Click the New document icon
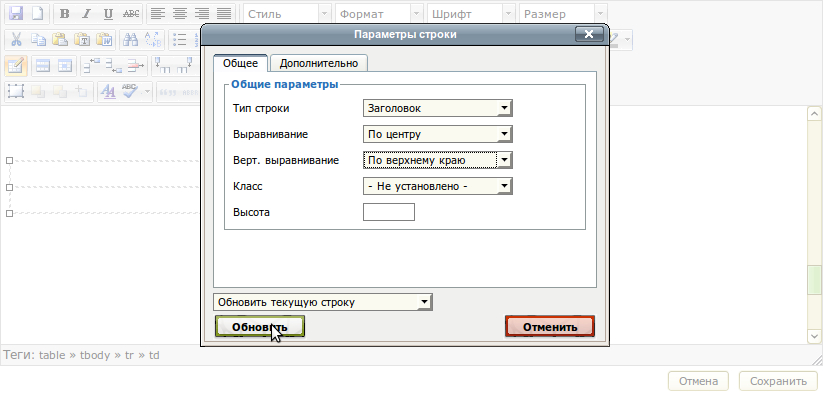This screenshot has width=823, height=403. tap(37, 14)
